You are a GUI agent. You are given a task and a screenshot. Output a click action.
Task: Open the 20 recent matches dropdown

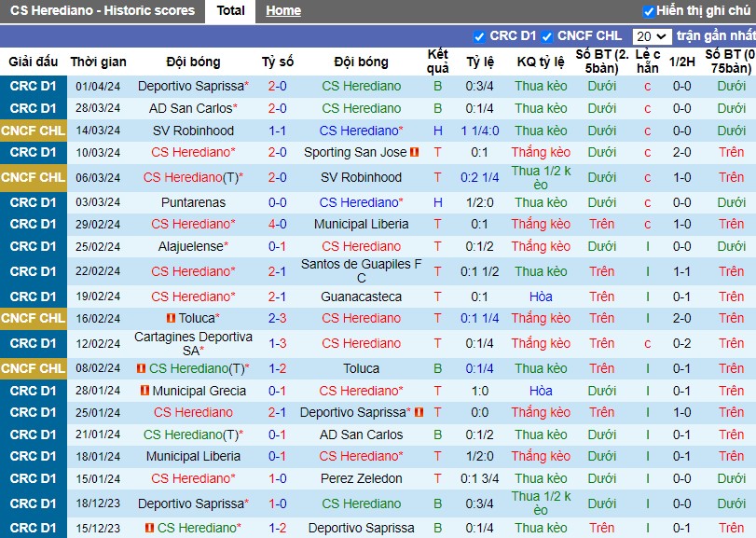coord(652,36)
